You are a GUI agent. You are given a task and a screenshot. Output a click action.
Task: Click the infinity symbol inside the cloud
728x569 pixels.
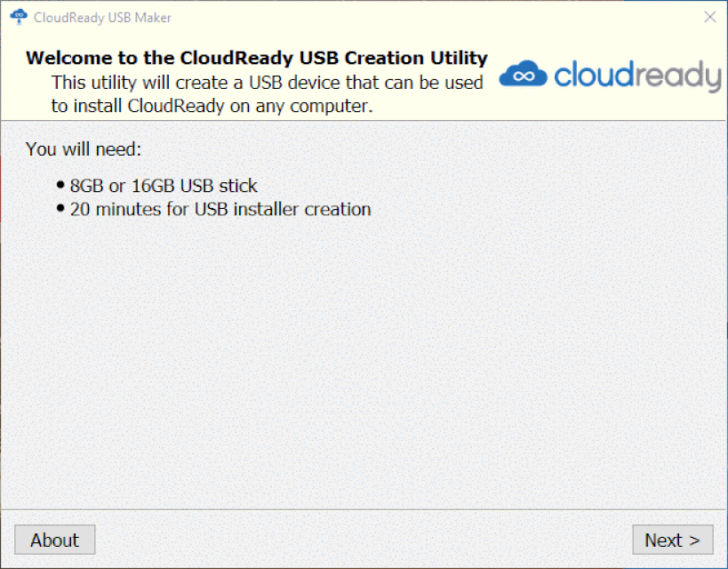coord(524,76)
